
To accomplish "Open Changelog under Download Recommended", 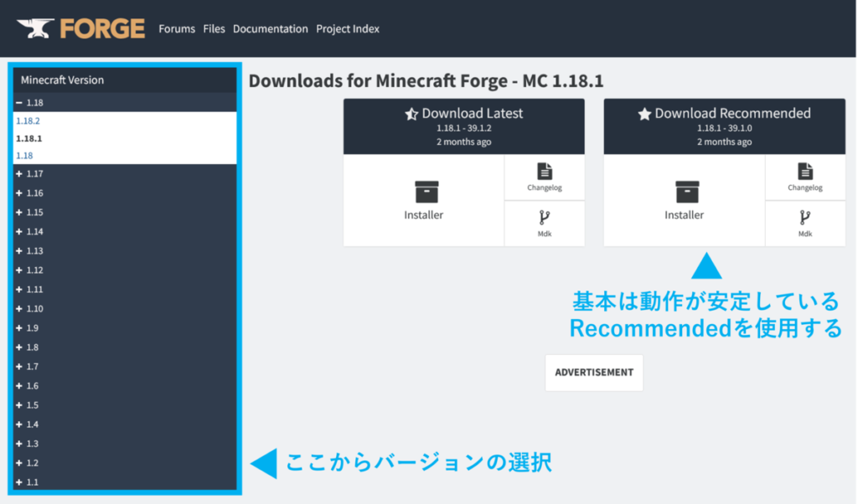I will [x=805, y=177].
